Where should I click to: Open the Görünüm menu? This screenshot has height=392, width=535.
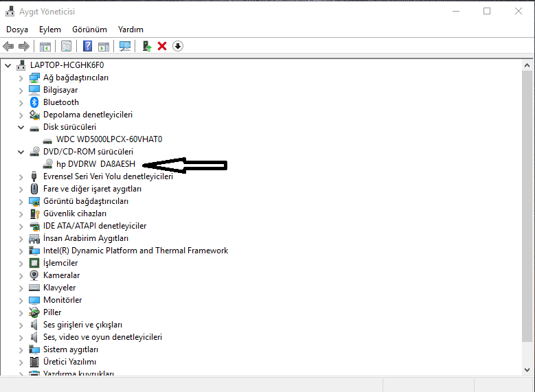(89, 30)
